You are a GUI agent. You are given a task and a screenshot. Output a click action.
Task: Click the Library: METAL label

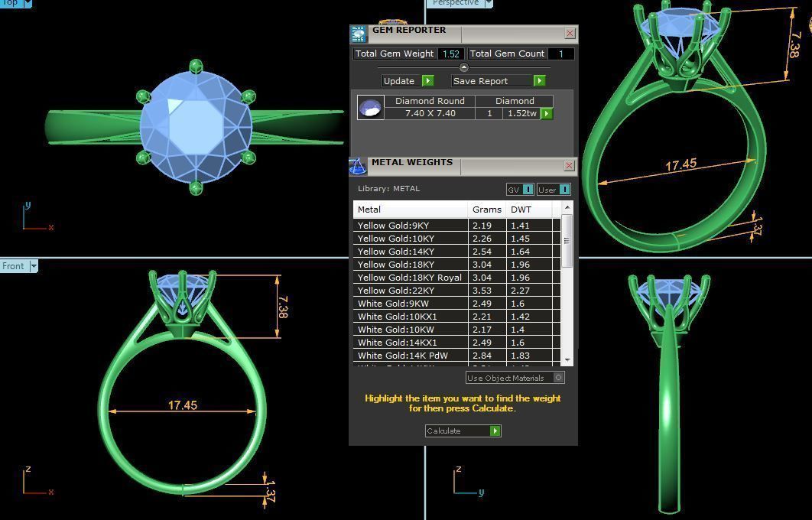389,189
